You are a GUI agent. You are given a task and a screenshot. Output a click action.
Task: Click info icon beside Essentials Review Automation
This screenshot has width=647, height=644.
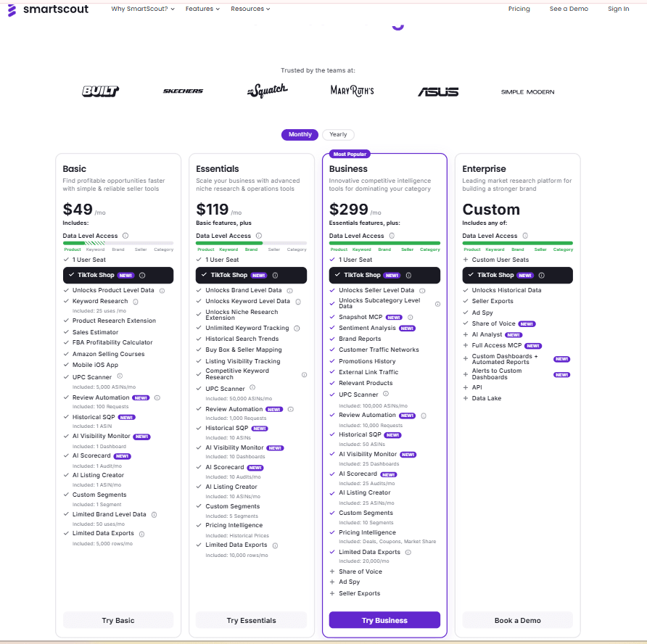tap(290, 409)
